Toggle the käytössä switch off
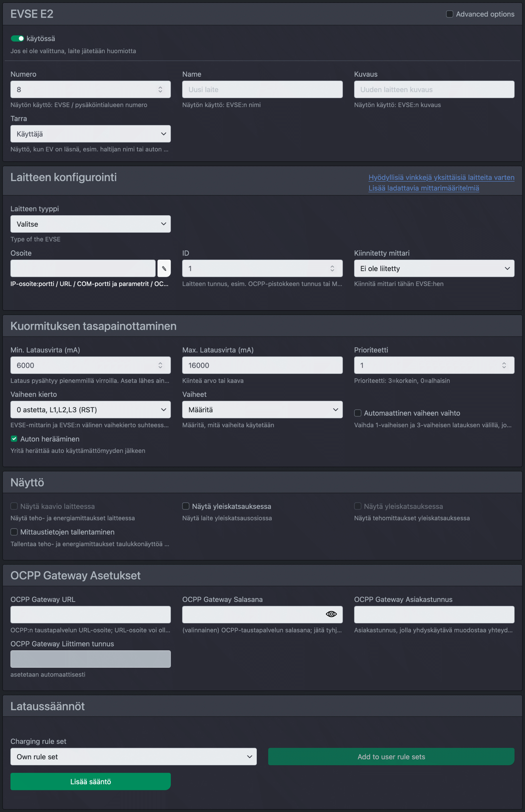Screen dimensions: 525x812 click(17, 38)
